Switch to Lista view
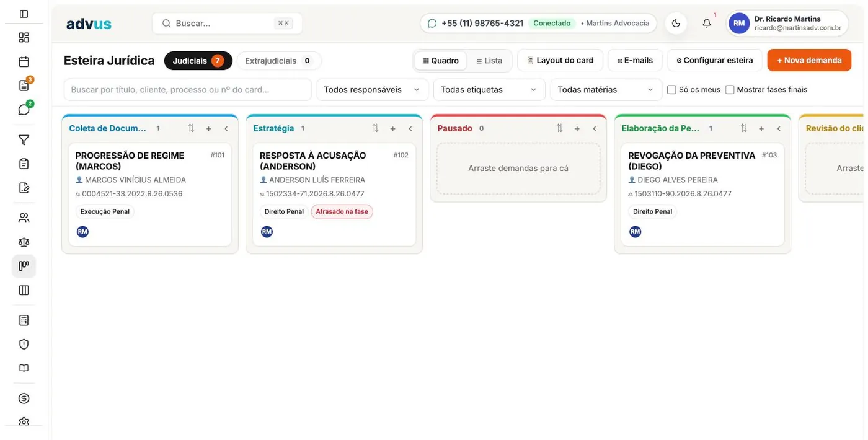 click(x=489, y=61)
